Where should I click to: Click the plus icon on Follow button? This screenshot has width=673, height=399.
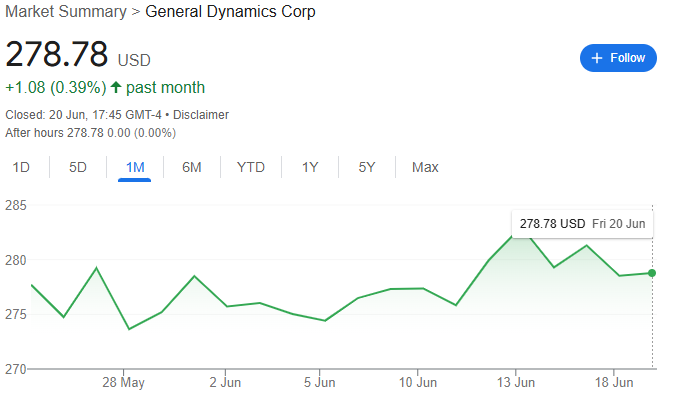(597, 58)
